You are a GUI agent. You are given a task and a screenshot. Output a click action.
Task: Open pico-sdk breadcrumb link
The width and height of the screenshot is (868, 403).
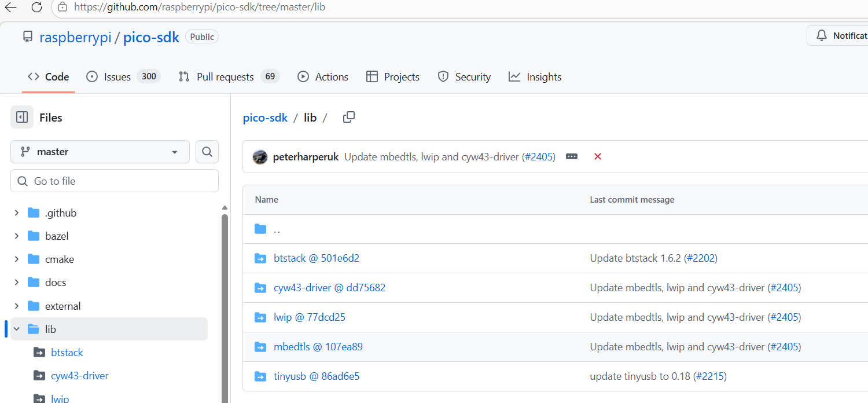tap(265, 118)
